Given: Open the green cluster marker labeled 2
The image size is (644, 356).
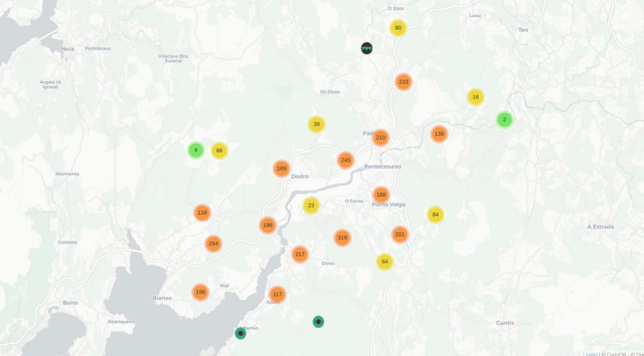Looking at the screenshot, I should [504, 120].
